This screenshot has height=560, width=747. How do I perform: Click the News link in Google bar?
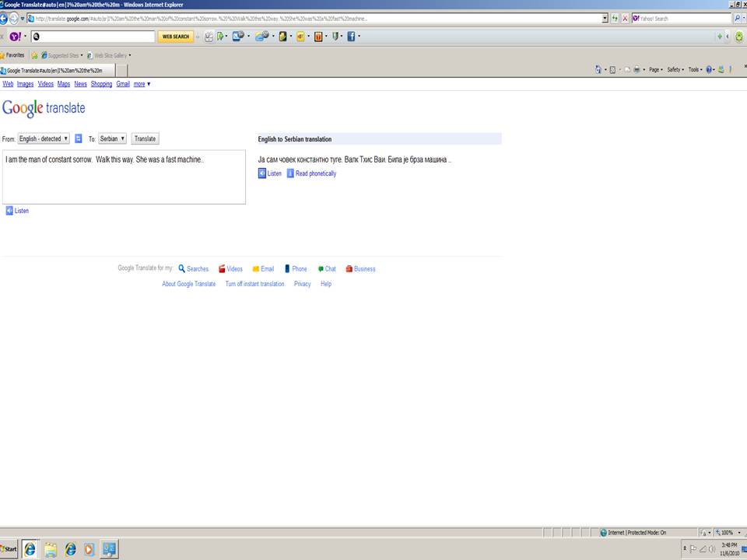80,84
